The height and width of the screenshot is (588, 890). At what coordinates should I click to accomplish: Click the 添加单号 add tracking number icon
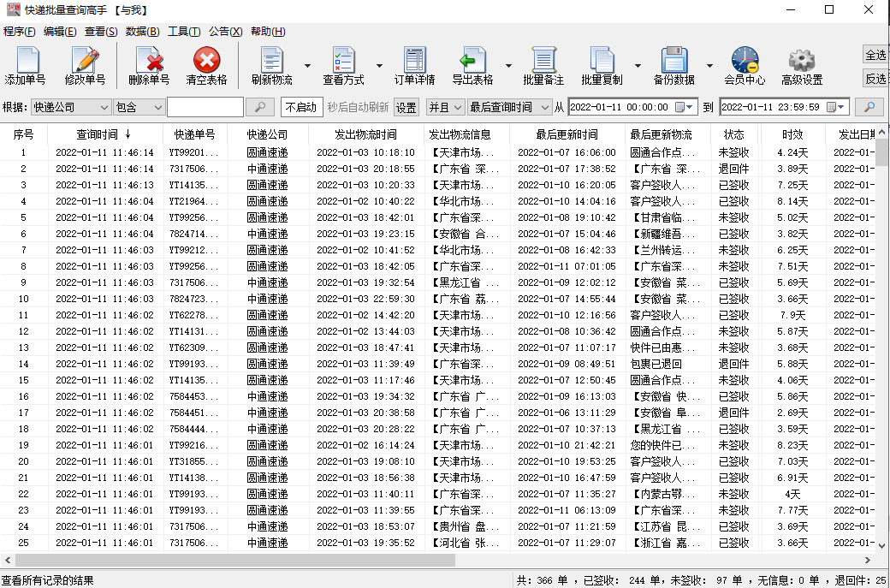(x=26, y=62)
